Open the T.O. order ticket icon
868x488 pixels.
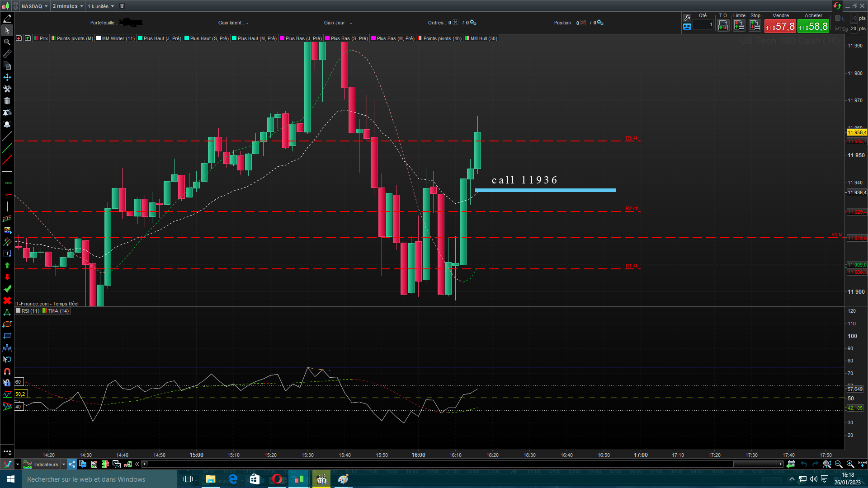coord(723,26)
